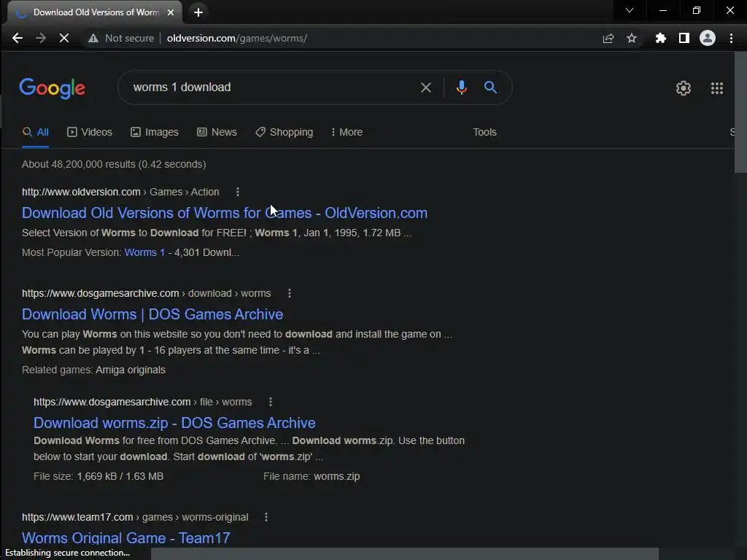The height and width of the screenshot is (560, 747).
Task: Click 'Related games: Amiga originals' text
Action: [93, 370]
